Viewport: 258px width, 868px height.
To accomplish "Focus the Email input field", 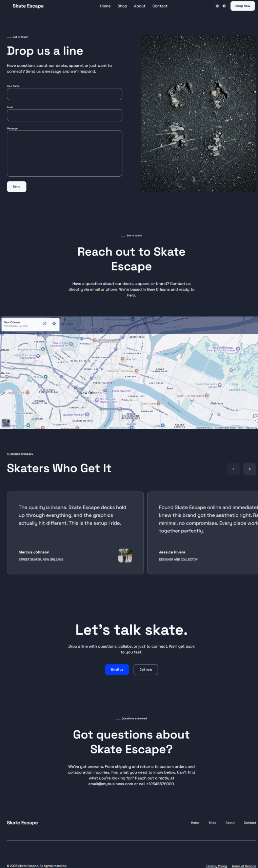I will pos(64,115).
